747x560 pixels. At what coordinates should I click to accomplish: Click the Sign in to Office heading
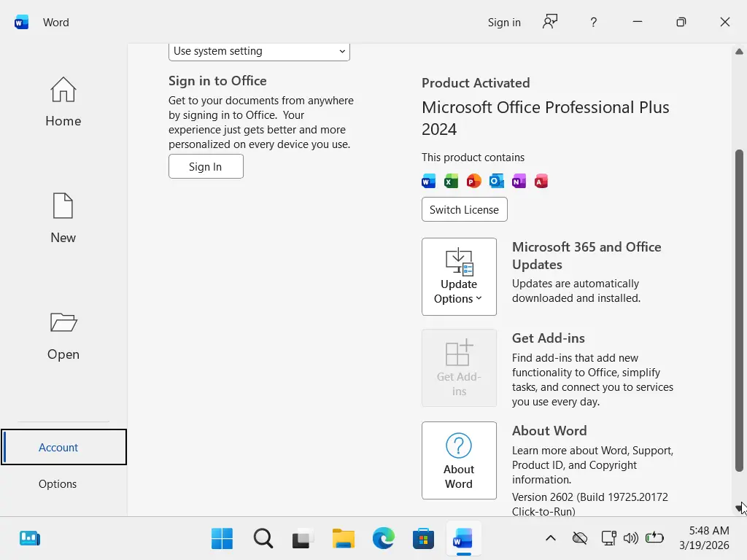tap(217, 81)
